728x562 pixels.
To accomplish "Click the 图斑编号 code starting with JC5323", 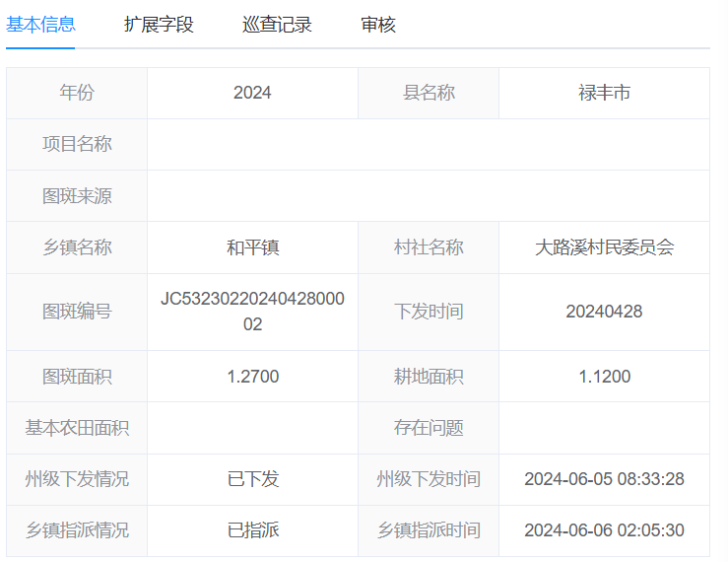I will (x=252, y=312).
